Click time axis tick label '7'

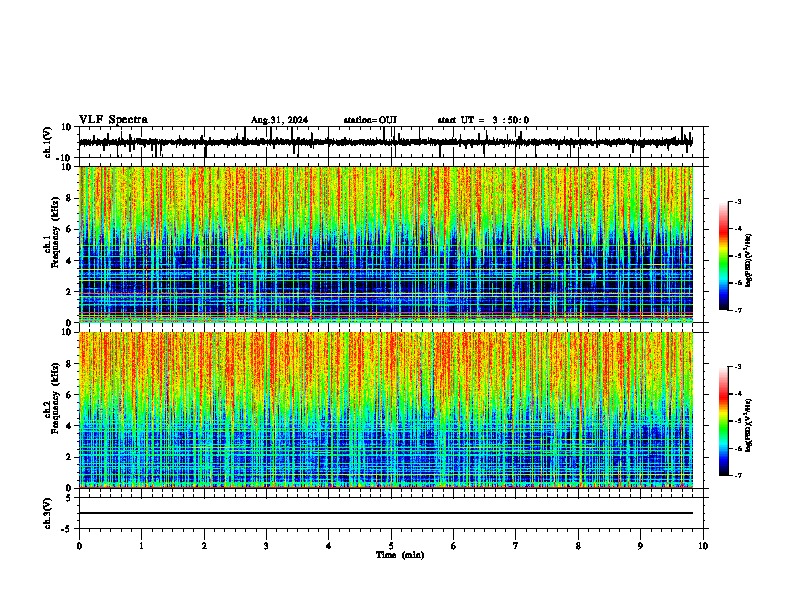click(x=516, y=546)
